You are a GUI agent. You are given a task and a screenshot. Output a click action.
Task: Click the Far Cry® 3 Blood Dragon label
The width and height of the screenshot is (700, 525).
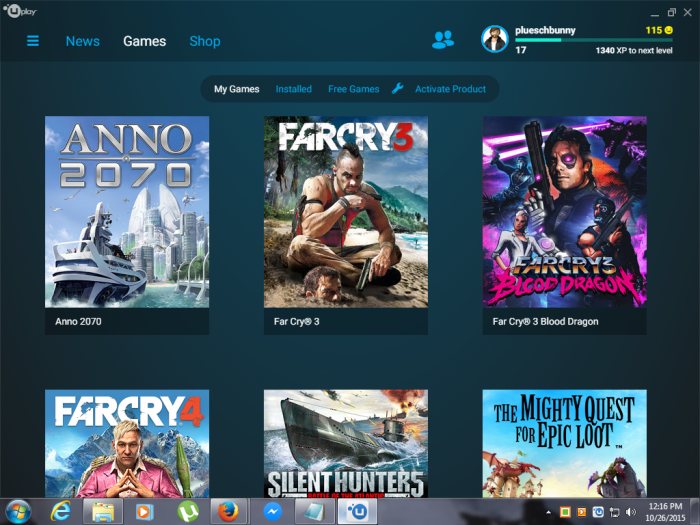(x=546, y=321)
